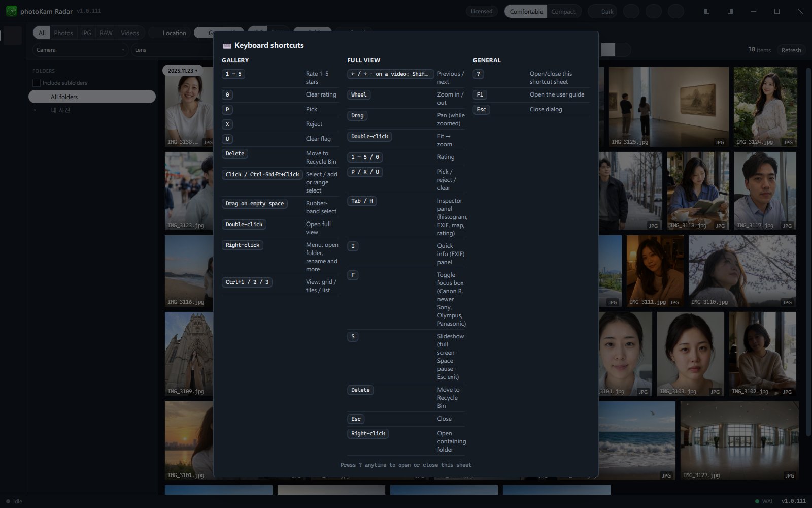Pick the IMG_3118.jpg photo

click(x=698, y=190)
